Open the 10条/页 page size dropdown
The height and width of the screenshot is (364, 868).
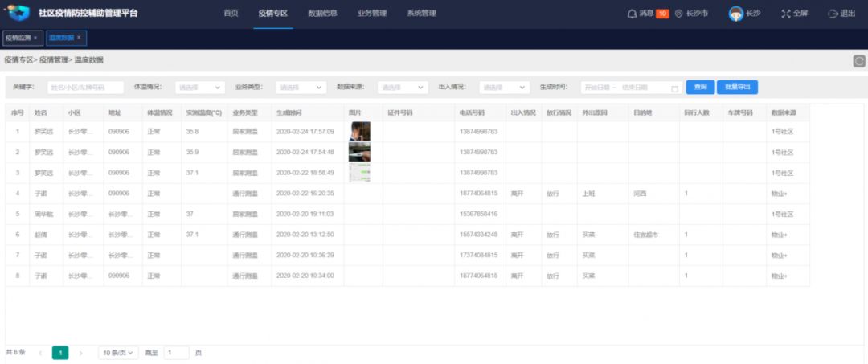point(118,353)
